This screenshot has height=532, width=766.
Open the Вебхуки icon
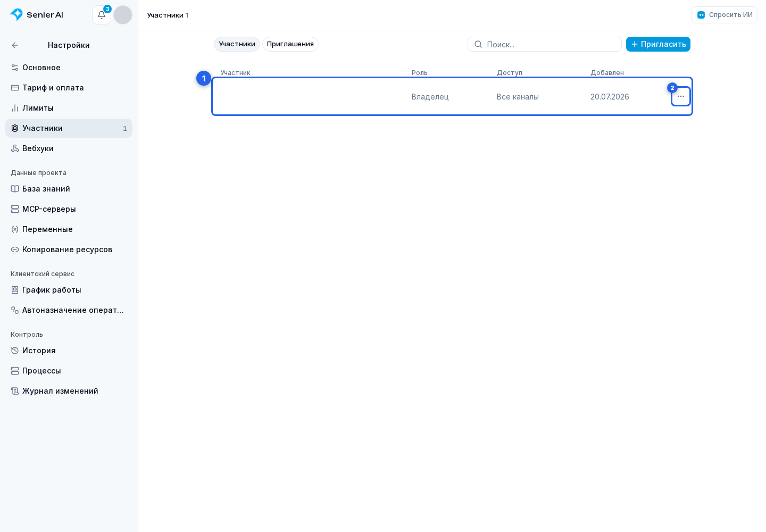click(15, 148)
